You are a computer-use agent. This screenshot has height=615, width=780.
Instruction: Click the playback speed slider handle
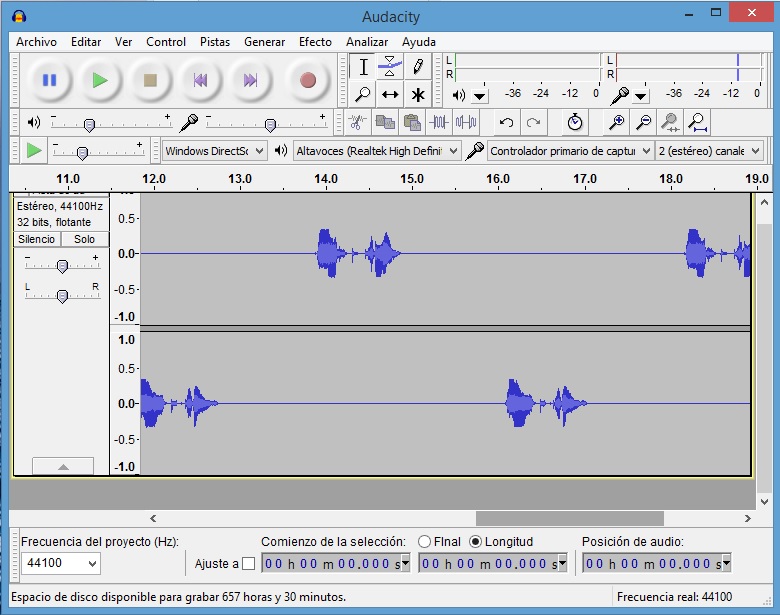coord(83,153)
